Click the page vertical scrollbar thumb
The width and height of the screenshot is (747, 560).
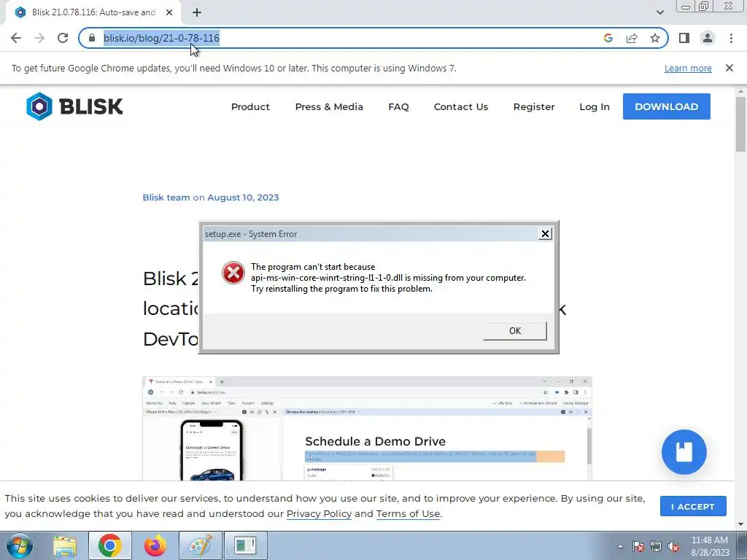tap(740, 124)
